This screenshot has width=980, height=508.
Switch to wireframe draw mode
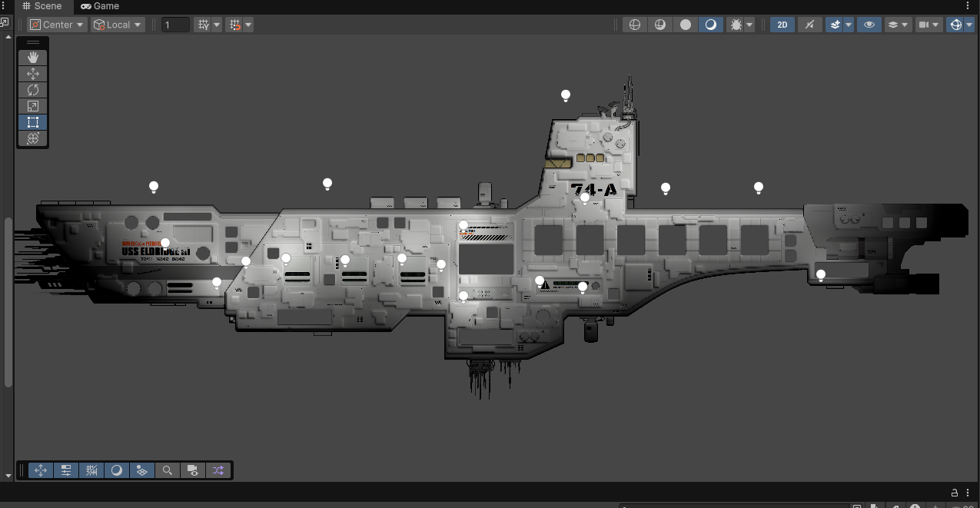click(635, 25)
